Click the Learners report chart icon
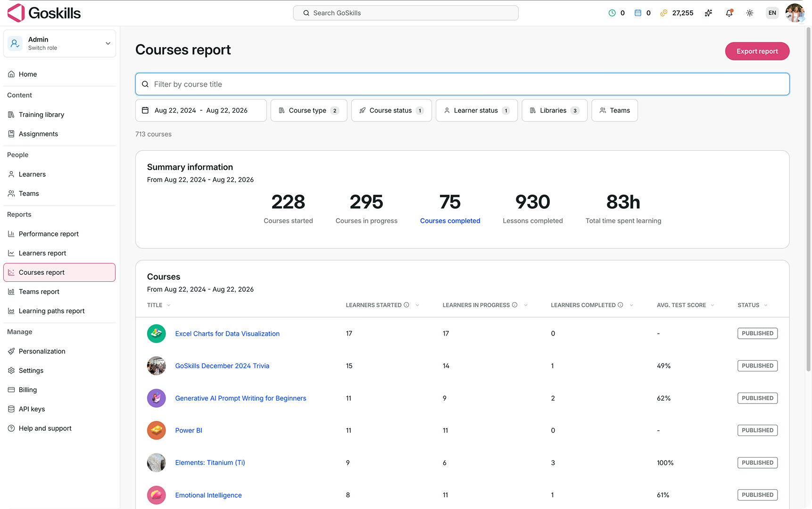Screen dimensions: 812x509 (11, 253)
